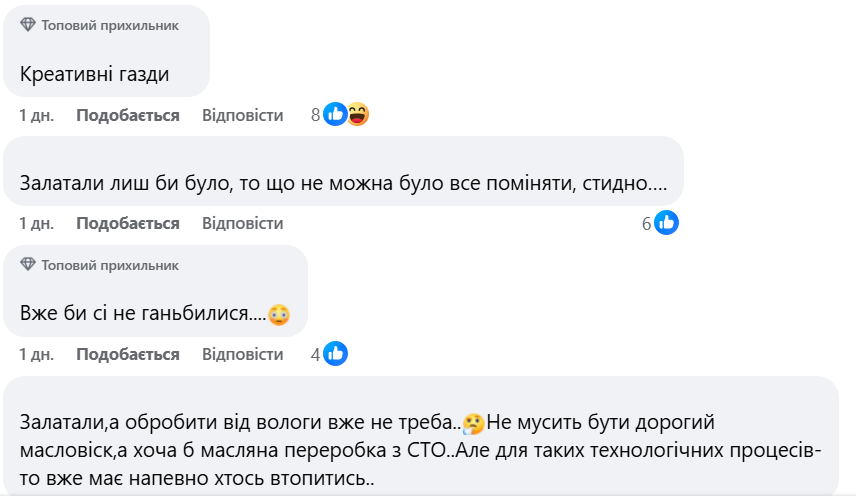
Task: Reply to 'Вже би сі не ганьбилися' comment
Action: (x=242, y=354)
